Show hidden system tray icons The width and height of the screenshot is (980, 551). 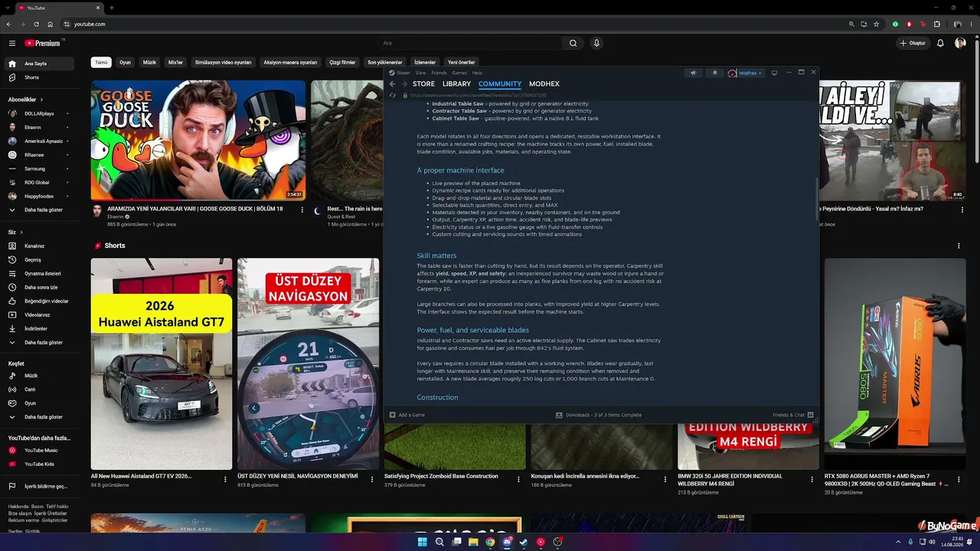pos(899,542)
